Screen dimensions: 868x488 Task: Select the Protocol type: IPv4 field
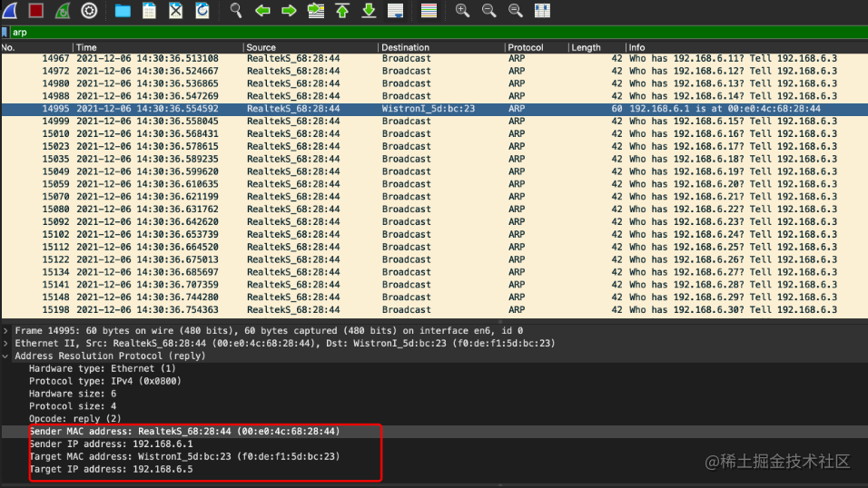coord(105,381)
